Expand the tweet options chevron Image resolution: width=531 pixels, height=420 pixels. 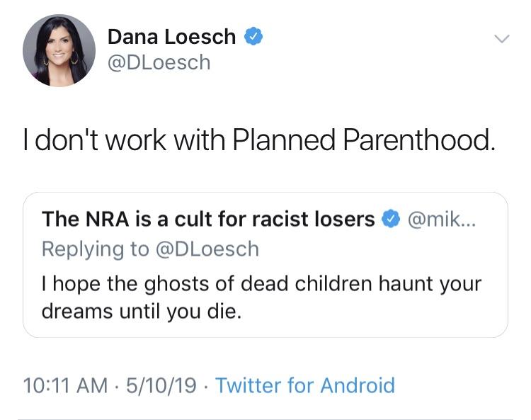[x=501, y=38]
